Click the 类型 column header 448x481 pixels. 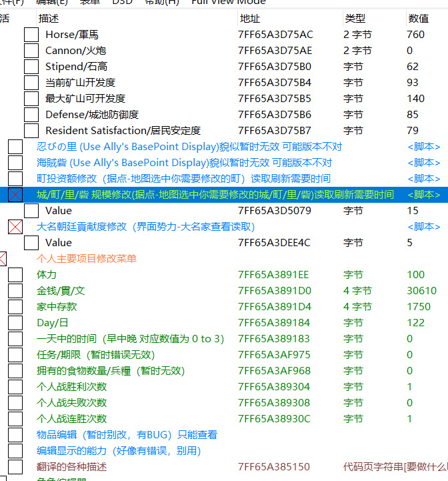(374, 19)
